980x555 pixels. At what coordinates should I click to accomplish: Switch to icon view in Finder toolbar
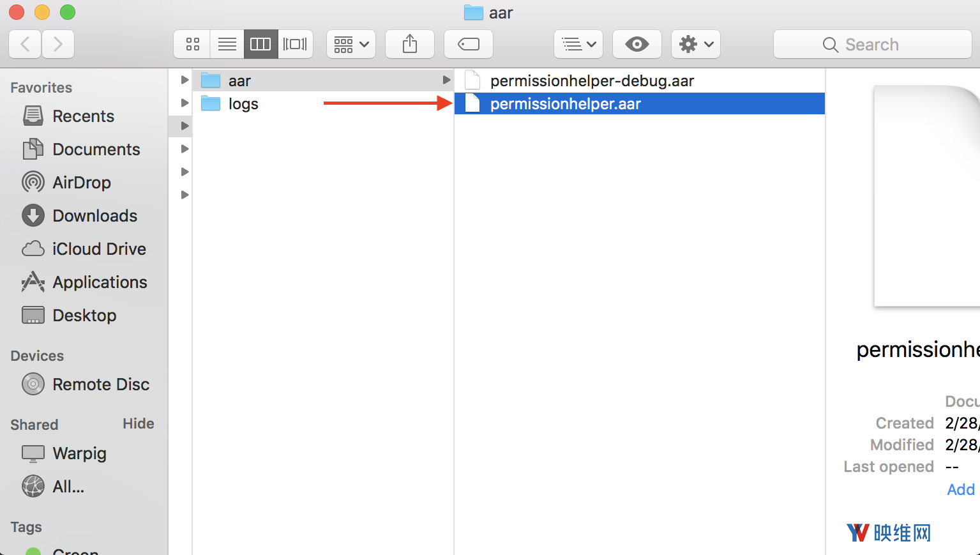click(192, 44)
